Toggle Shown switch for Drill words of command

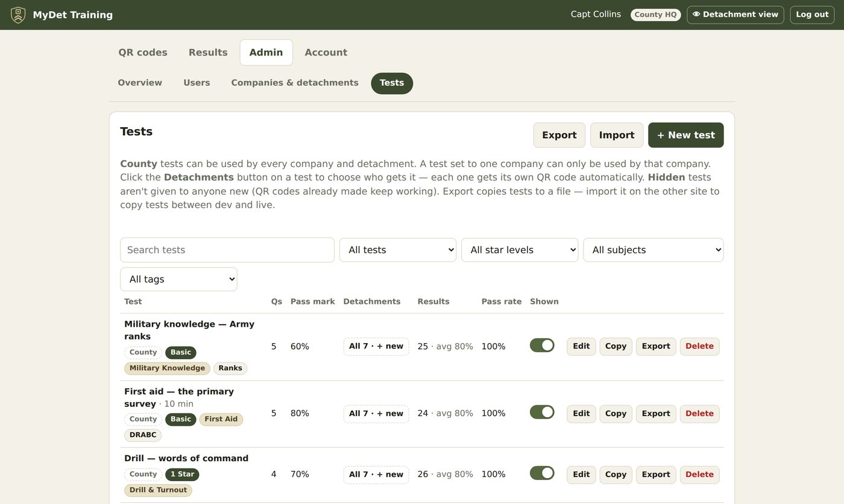pos(542,473)
